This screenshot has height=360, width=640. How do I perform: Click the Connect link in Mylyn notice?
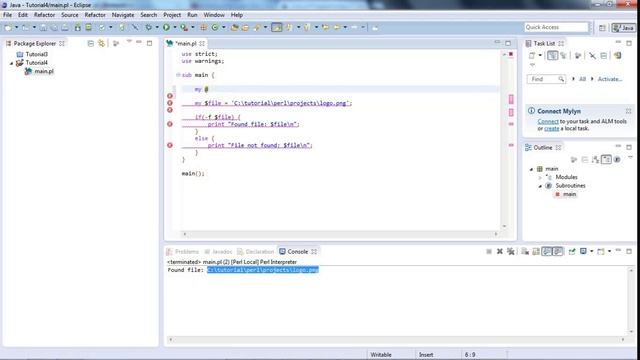pos(548,121)
